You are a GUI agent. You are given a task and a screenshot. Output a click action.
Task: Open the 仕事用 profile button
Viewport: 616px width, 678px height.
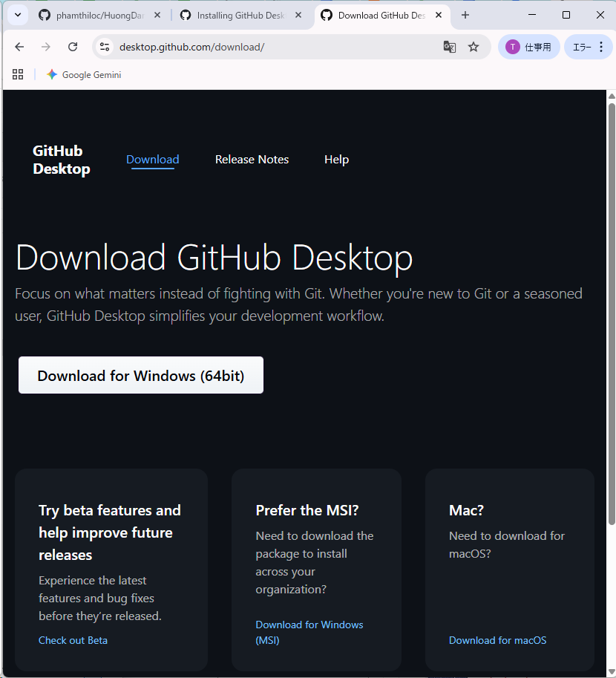point(529,47)
